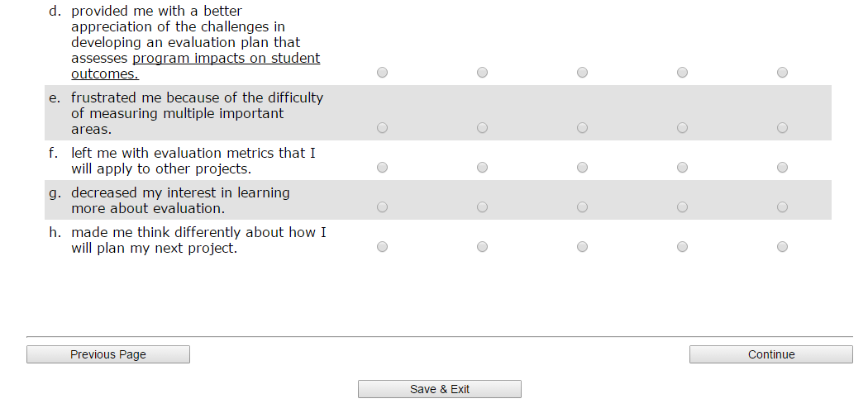Select fifth radio option for statement d
This screenshot has width=868, height=413.
tap(782, 73)
